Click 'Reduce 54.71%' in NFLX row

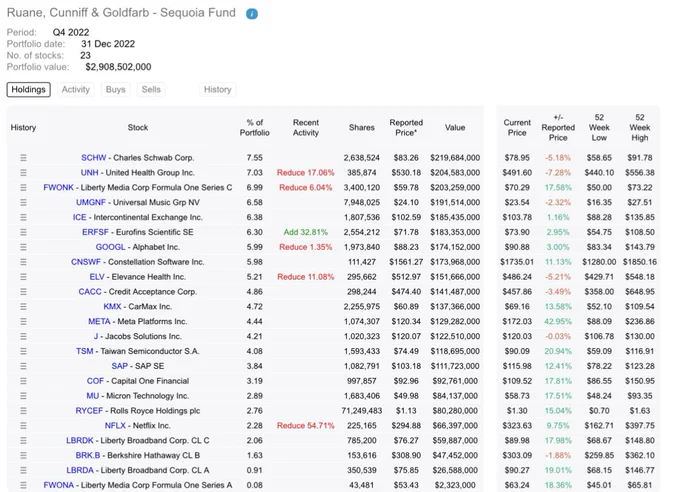[306, 426]
